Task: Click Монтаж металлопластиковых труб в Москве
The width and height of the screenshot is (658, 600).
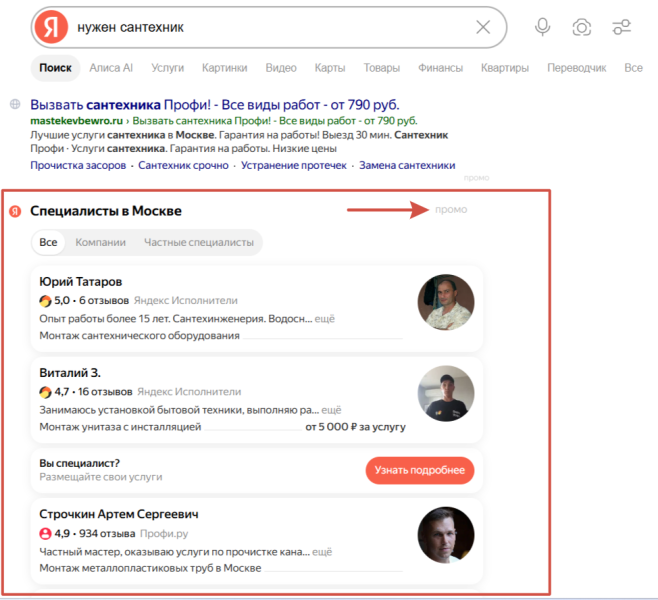Action: tap(150, 568)
